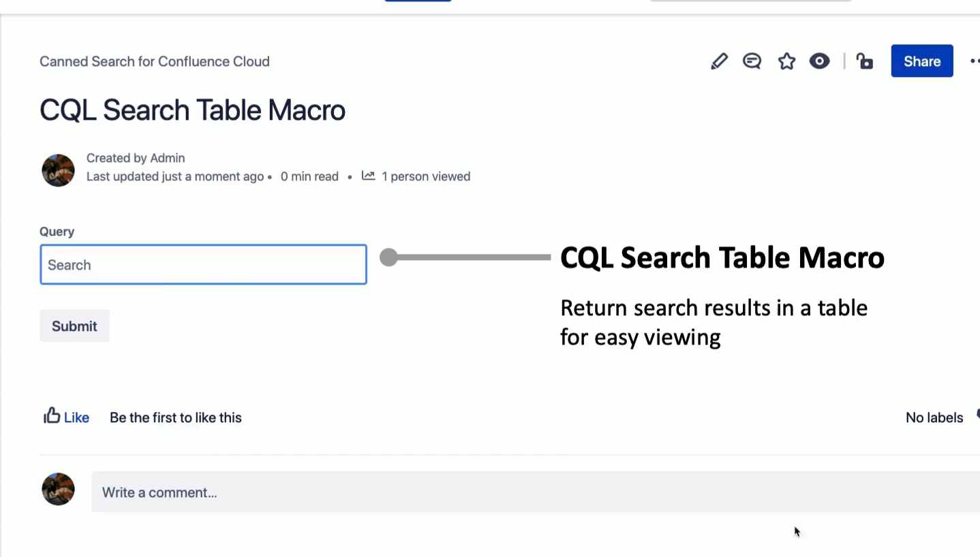
Task: Click the avatar beside the comment box
Action: point(58,490)
